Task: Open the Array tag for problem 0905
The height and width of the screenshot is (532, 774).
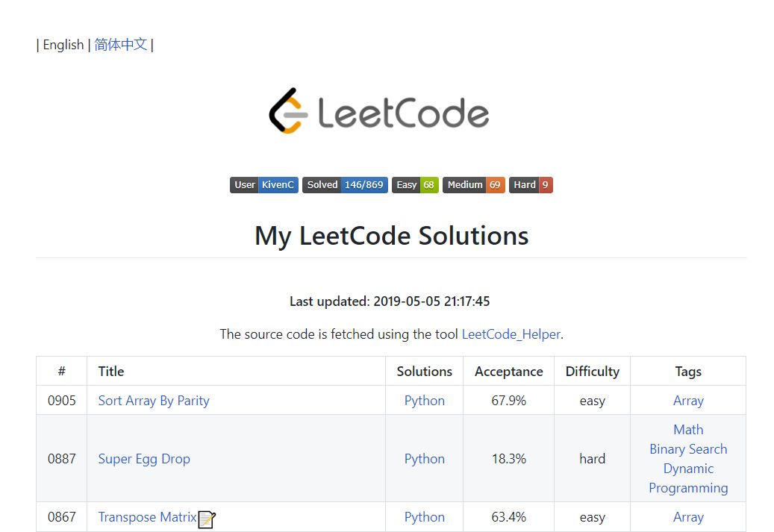Action: click(x=688, y=401)
